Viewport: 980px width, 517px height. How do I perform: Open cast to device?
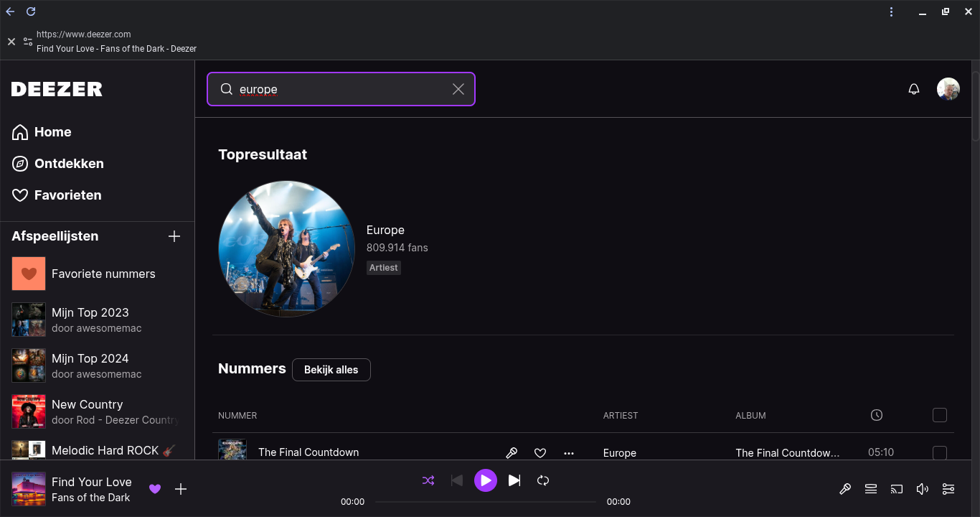(x=897, y=489)
